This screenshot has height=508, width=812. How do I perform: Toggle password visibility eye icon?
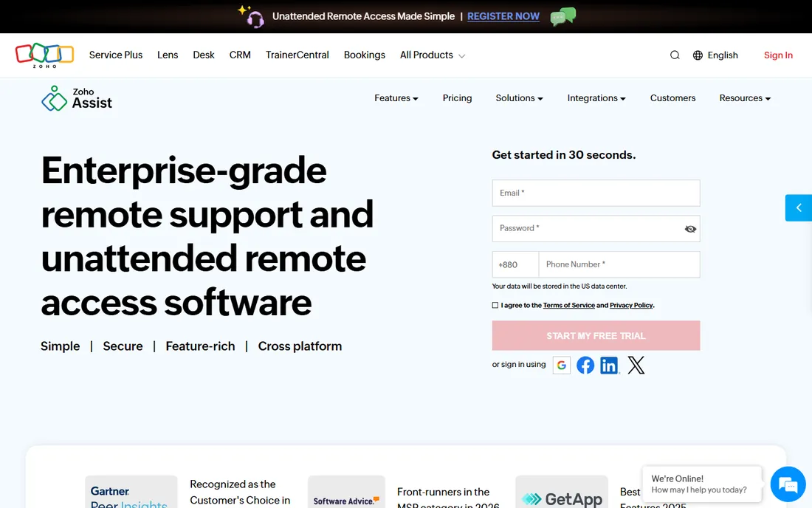pos(689,229)
